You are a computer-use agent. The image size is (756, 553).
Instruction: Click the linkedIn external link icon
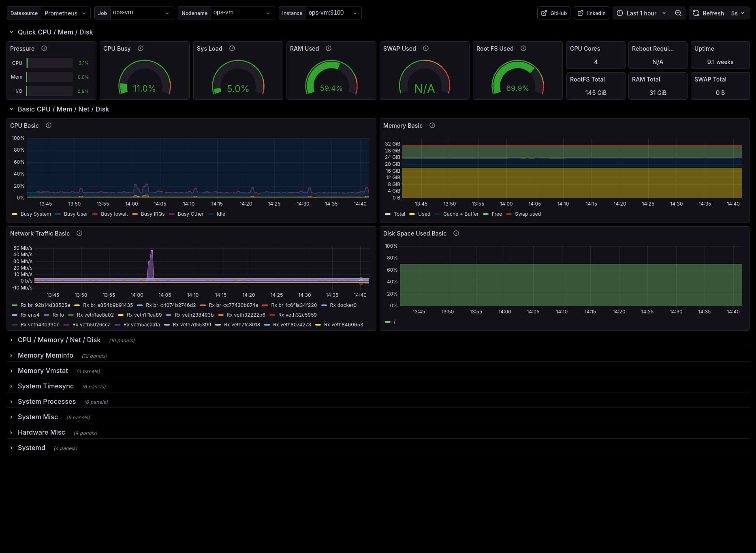pyautogui.click(x=581, y=13)
